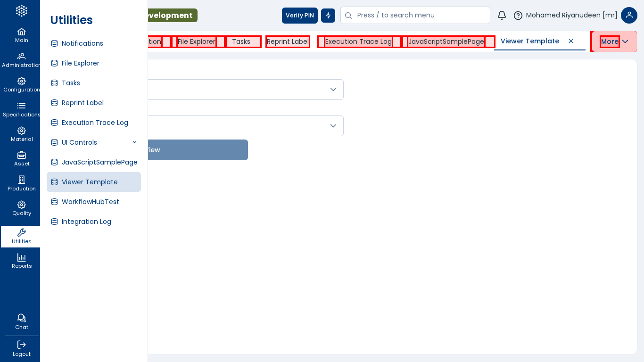644x362 pixels.
Task: Open the Reports chart icon
Action: (x=21, y=258)
